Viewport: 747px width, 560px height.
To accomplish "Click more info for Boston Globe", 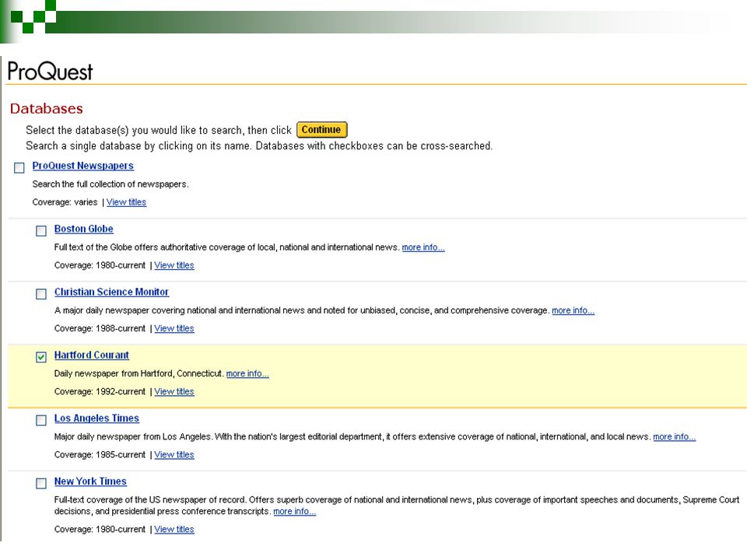I will pyautogui.click(x=423, y=247).
